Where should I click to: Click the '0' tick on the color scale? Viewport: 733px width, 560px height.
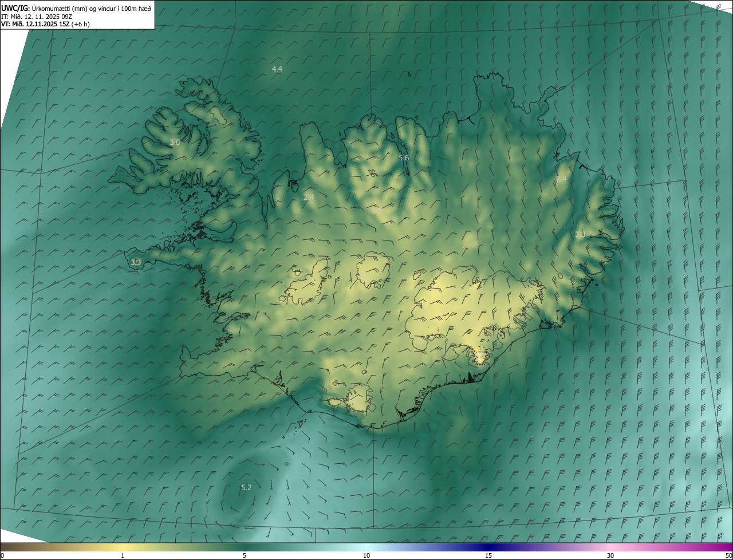pyautogui.click(x=2, y=555)
